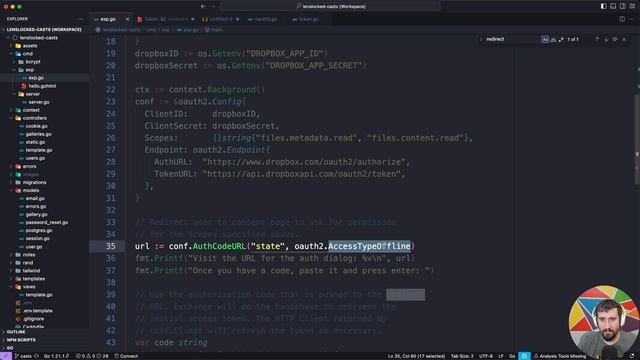Toggle the bottom panel layout icon
The height and width of the screenshot is (360, 640).
pos(613,6)
